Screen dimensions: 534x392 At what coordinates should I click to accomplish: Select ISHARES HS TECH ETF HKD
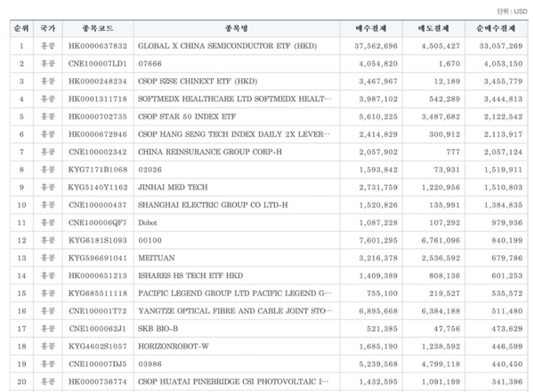click(190, 276)
